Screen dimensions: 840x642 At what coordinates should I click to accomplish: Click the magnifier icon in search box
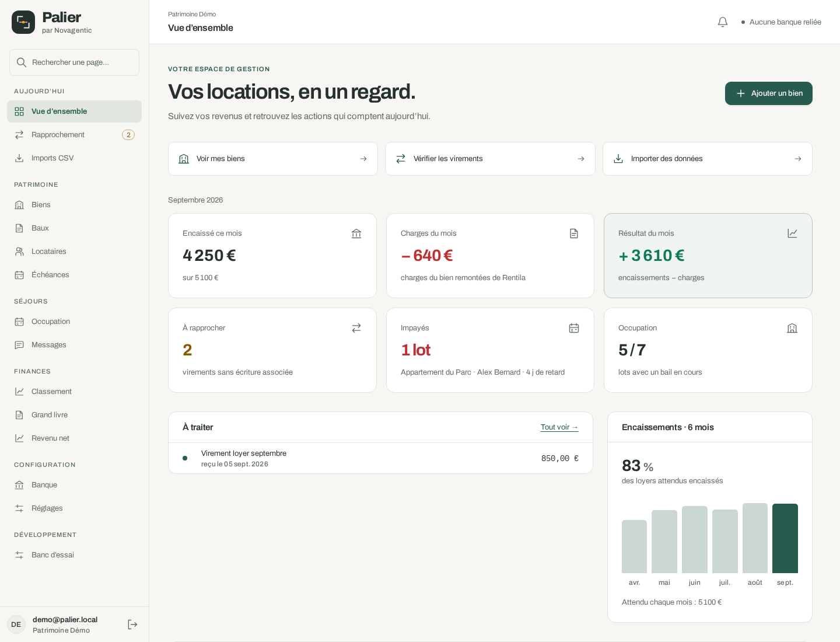[22, 62]
